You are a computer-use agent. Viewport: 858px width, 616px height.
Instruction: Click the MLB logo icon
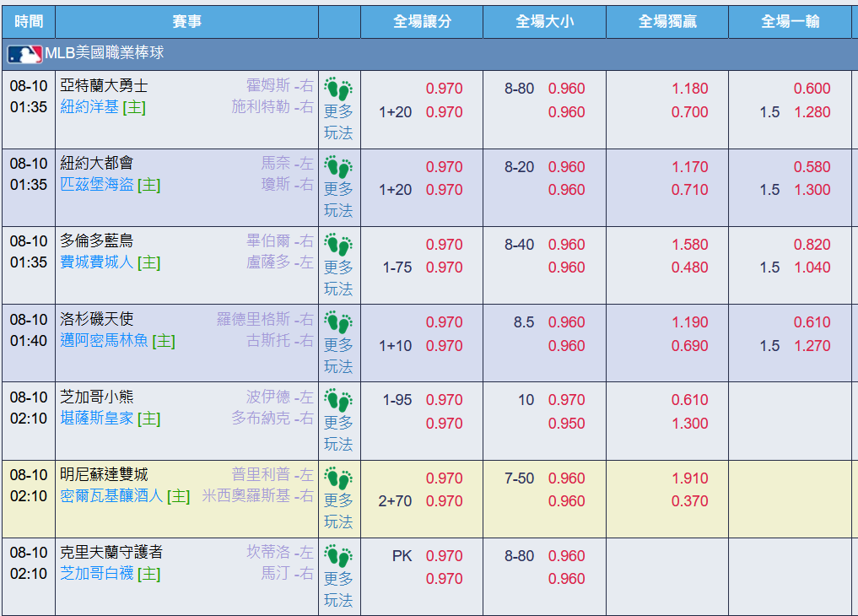[24, 54]
